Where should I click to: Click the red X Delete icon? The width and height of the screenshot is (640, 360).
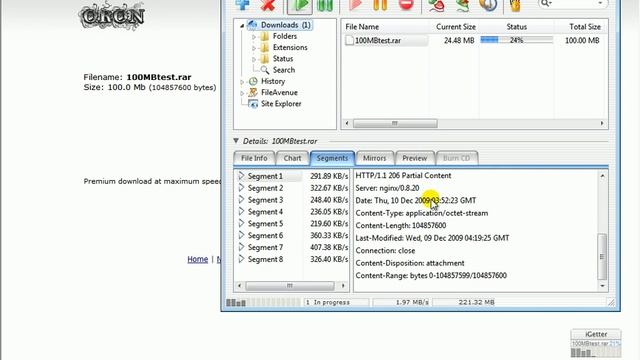[x=268, y=5]
